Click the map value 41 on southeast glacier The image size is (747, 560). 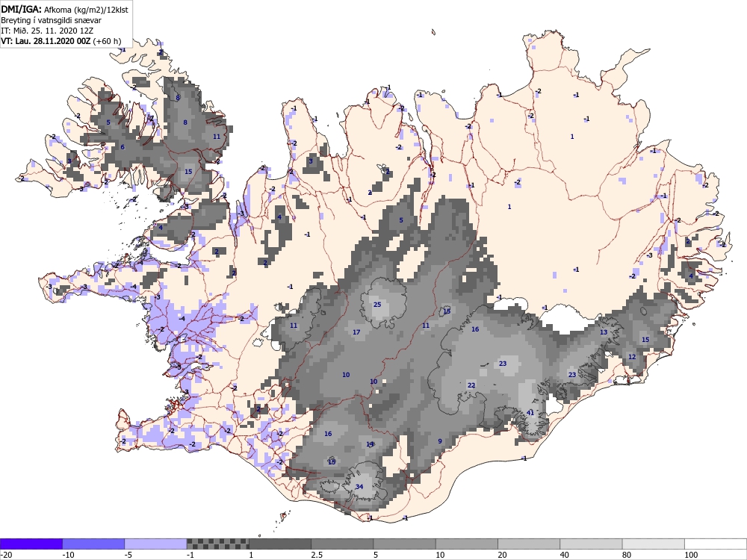point(530,412)
